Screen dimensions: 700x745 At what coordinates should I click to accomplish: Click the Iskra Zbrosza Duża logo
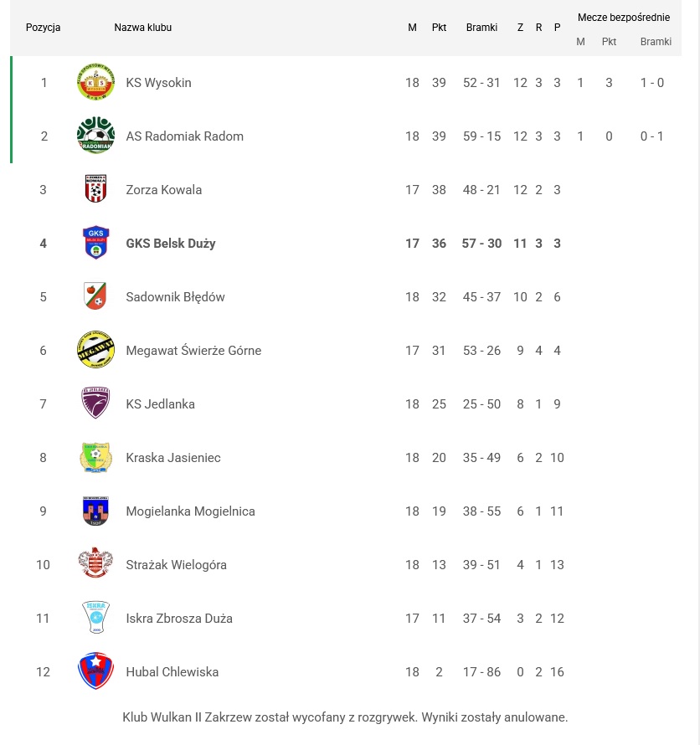[x=95, y=619]
